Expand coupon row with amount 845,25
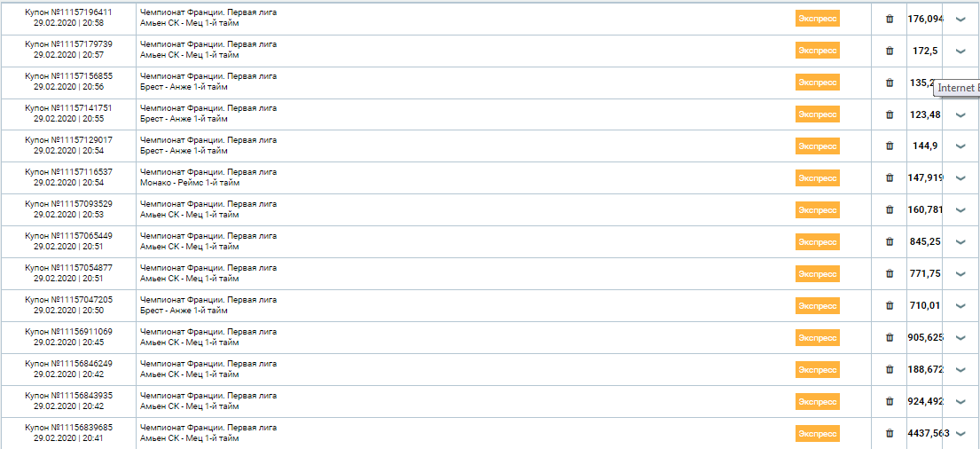This screenshot has height=449, width=980. click(960, 242)
